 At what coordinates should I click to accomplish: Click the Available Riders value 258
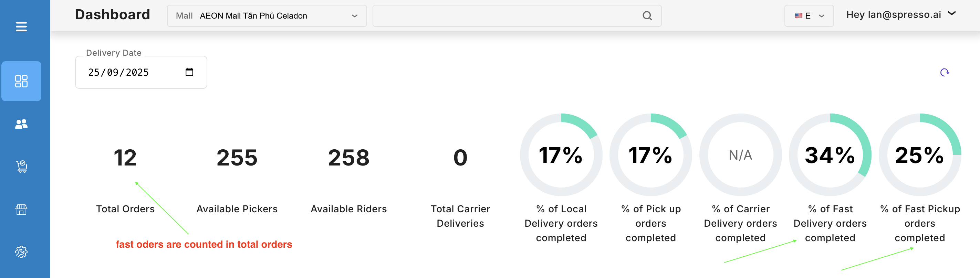348,158
